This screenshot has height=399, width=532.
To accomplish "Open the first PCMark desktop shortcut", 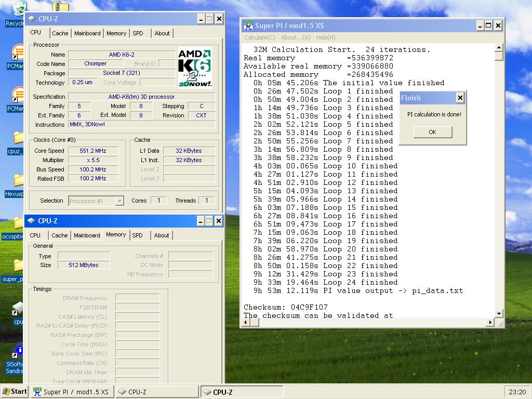I will pyautogui.click(x=18, y=52).
